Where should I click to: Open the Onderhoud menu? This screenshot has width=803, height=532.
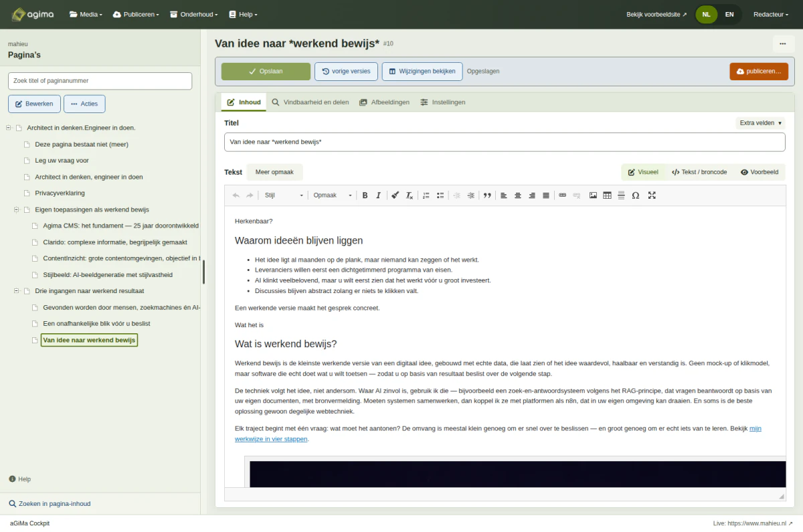pos(195,14)
